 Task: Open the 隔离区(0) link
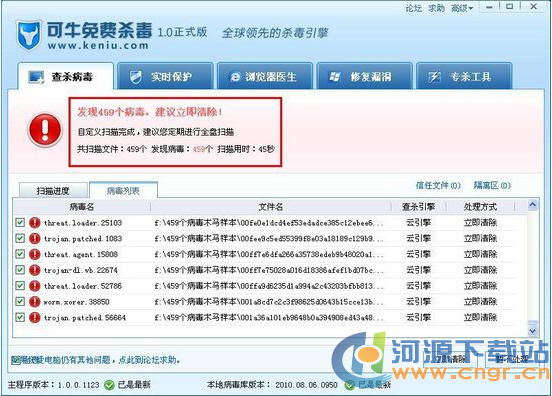(492, 185)
